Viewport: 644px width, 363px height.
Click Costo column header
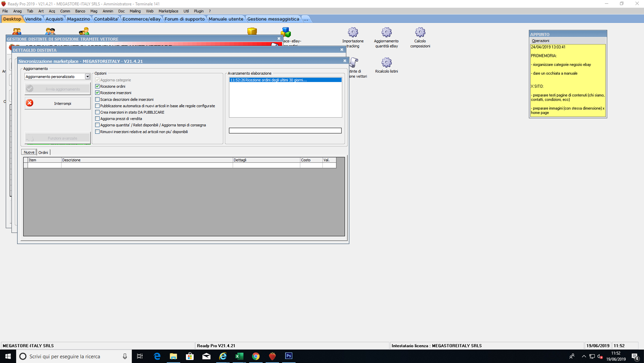tap(311, 160)
